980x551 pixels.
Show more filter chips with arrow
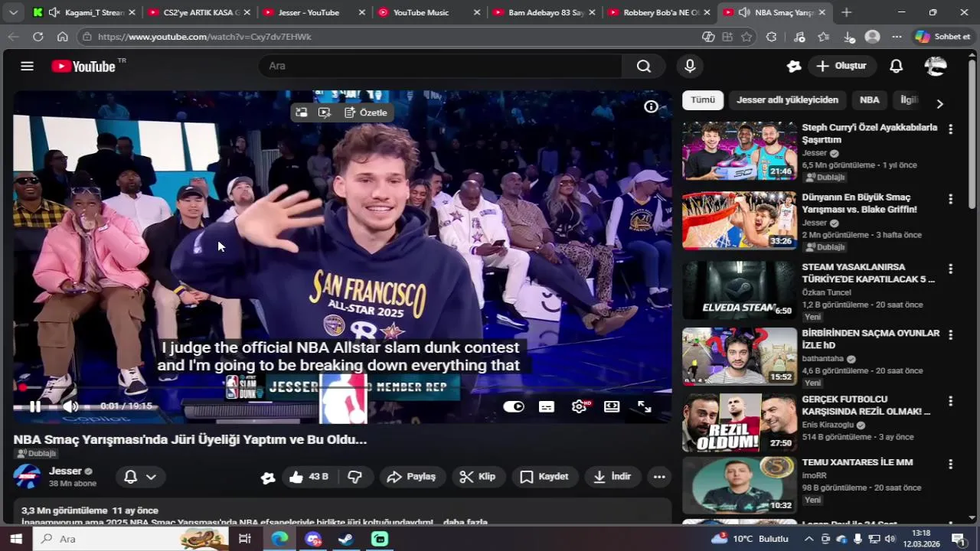(940, 103)
